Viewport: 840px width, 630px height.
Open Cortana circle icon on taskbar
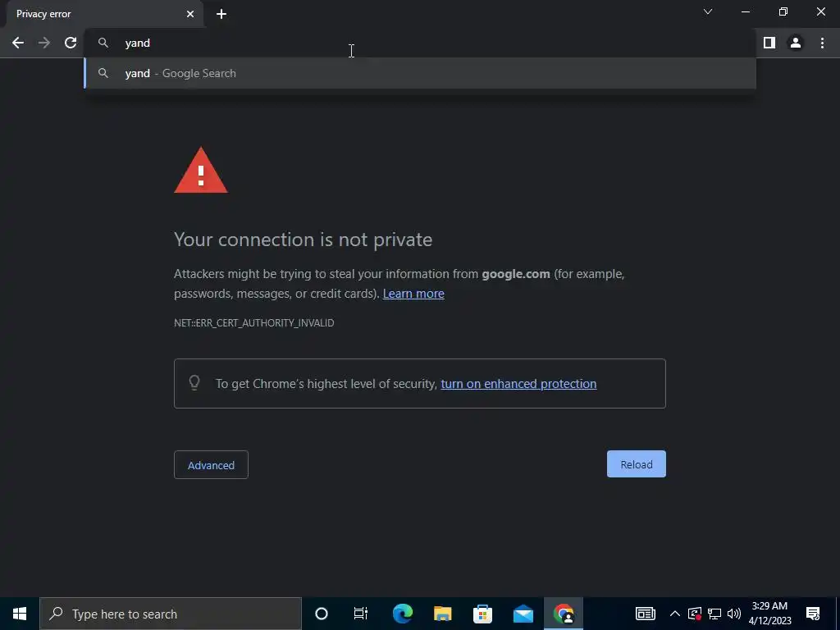coord(322,614)
